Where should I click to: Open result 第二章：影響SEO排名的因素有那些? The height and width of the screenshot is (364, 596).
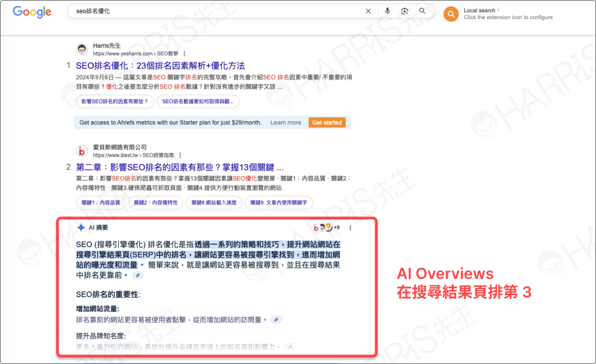180,167
